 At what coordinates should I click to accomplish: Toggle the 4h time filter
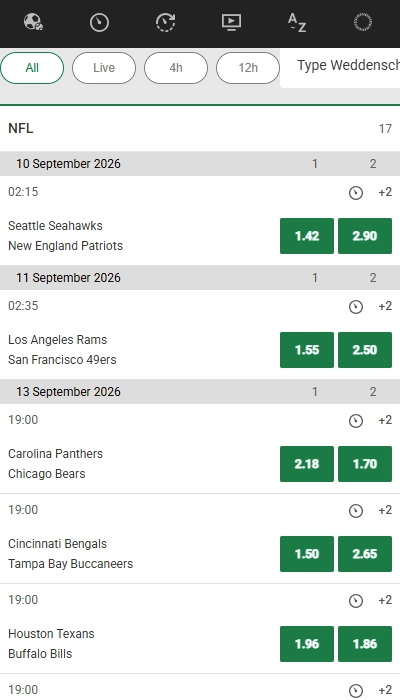(x=176, y=68)
